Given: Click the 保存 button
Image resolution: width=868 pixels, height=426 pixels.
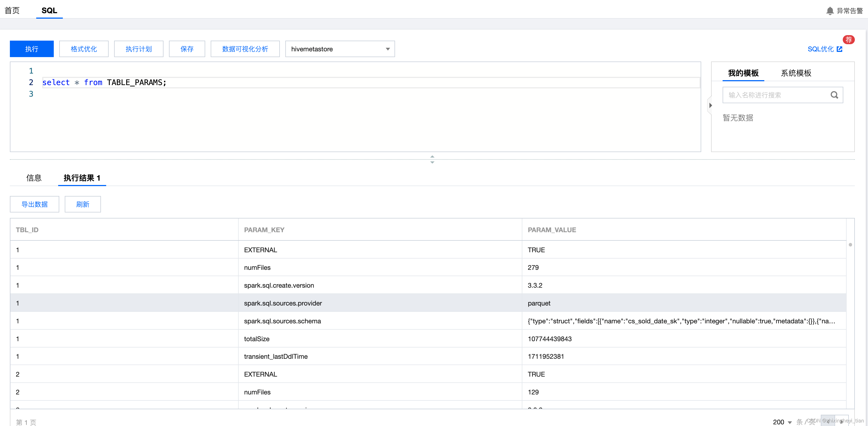Looking at the screenshot, I should pyautogui.click(x=187, y=49).
